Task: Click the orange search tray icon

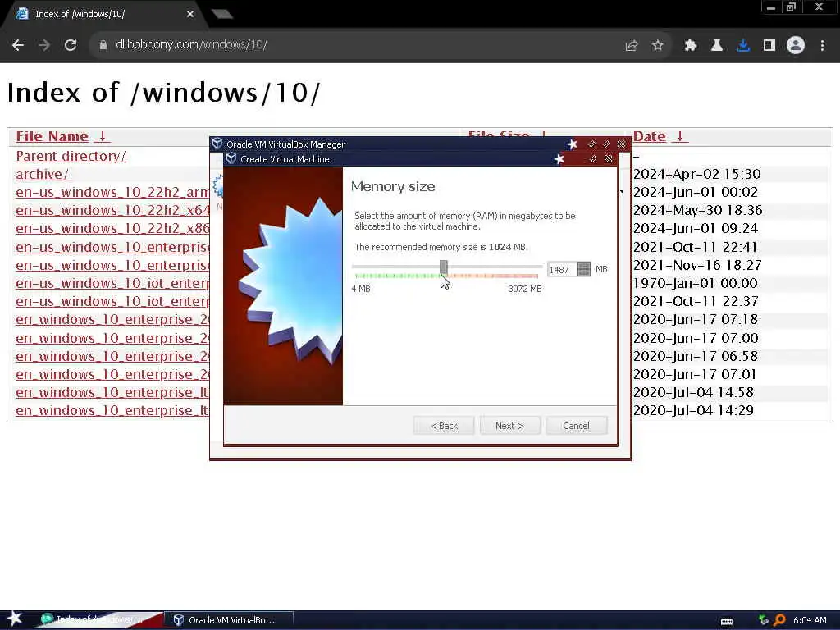Action: (779, 620)
